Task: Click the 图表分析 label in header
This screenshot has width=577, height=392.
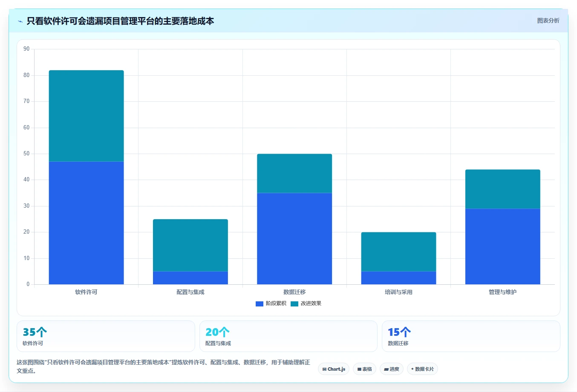Action: pyautogui.click(x=548, y=20)
